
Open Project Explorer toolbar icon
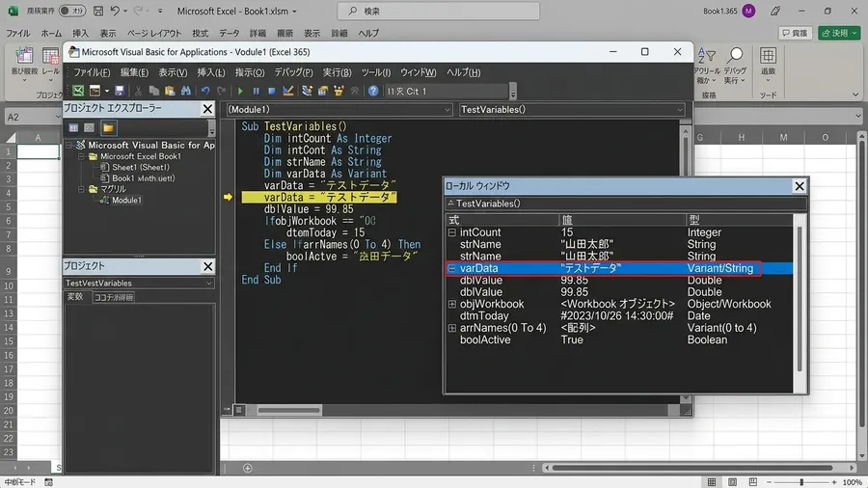click(307, 91)
